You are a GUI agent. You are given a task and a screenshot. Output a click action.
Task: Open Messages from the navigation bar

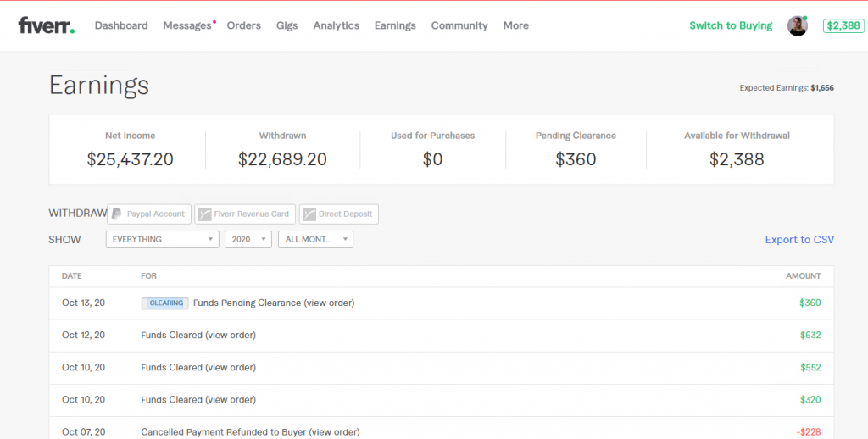187,25
